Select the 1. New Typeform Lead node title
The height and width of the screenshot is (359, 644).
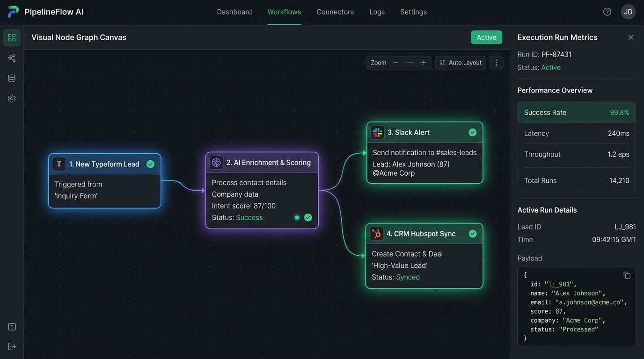point(104,164)
